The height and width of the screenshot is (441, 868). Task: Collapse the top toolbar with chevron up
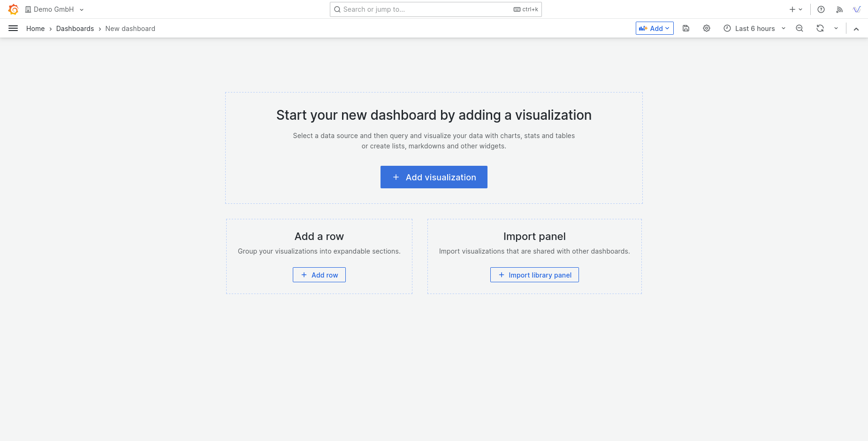pos(856,29)
